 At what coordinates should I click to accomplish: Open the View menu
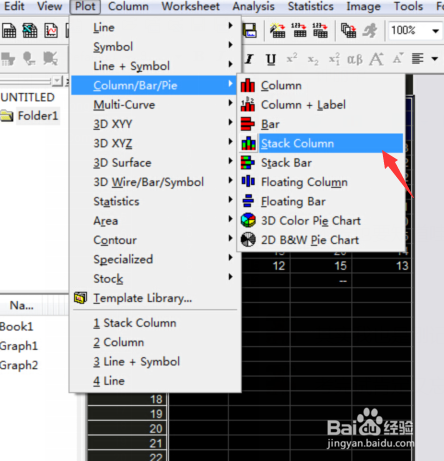[49, 6]
